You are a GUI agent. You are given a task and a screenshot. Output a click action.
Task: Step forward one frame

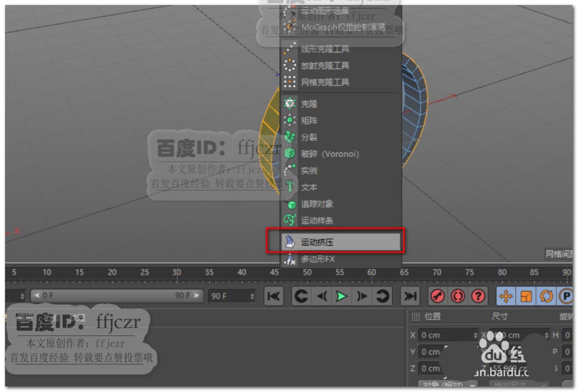pos(362,296)
